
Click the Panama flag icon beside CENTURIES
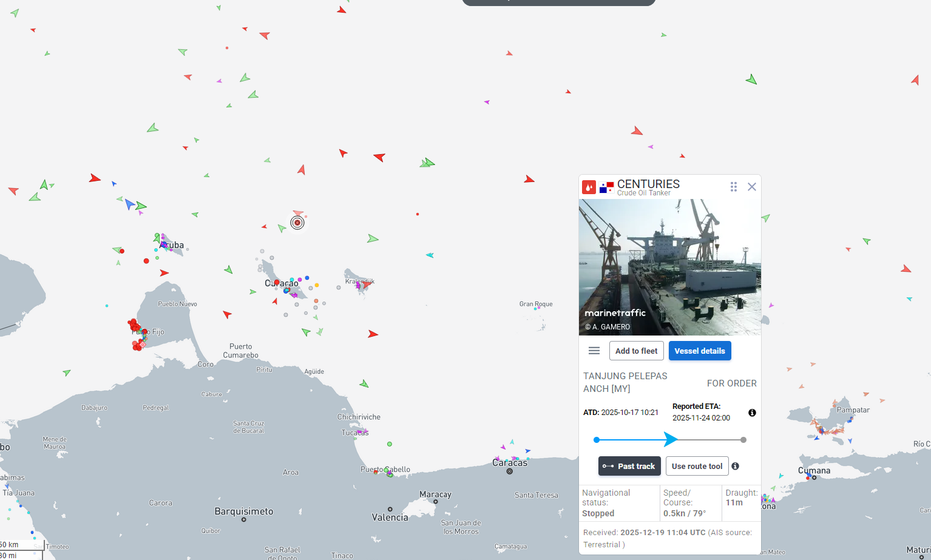pos(606,187)
